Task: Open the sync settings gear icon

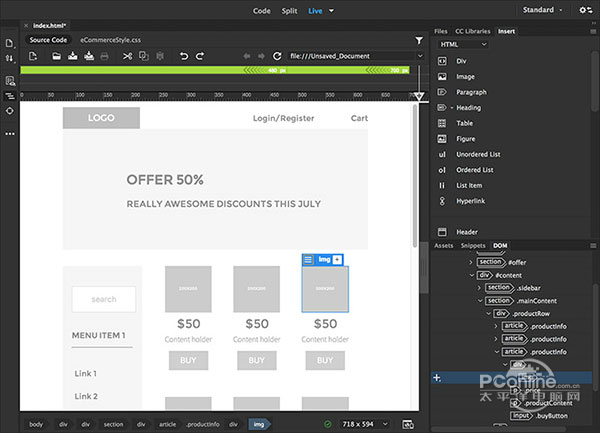Action: [x=585, y=11]
